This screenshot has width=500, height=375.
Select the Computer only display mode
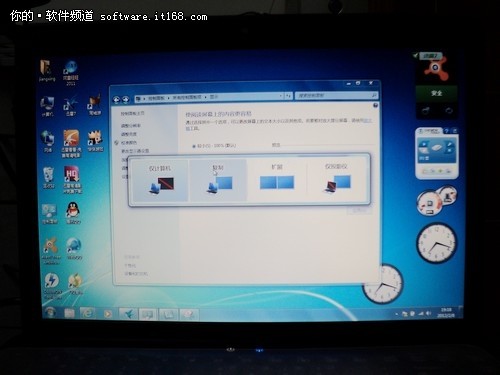pos(160,180)
